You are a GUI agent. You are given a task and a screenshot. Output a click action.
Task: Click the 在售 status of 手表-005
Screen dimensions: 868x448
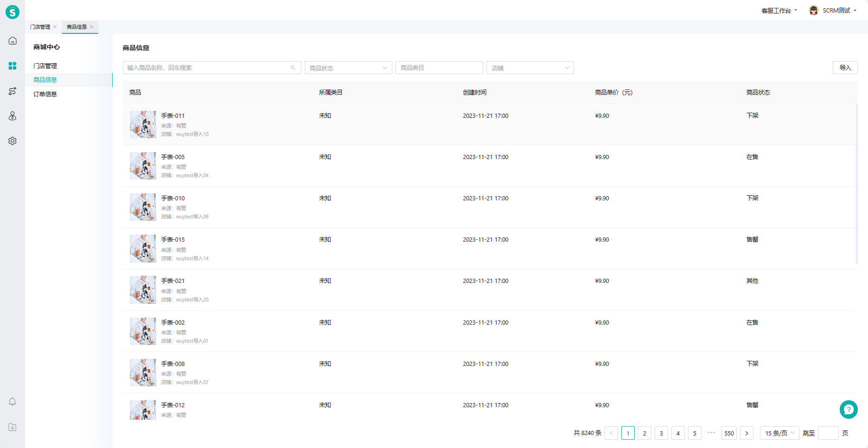point(752,157)
